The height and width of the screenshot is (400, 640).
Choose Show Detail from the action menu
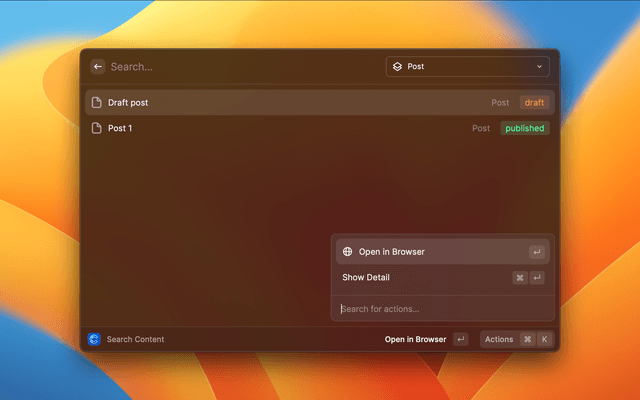[366, 278]
